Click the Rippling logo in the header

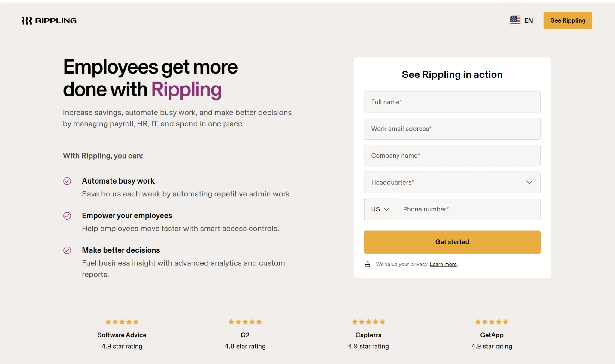point(49,20)
